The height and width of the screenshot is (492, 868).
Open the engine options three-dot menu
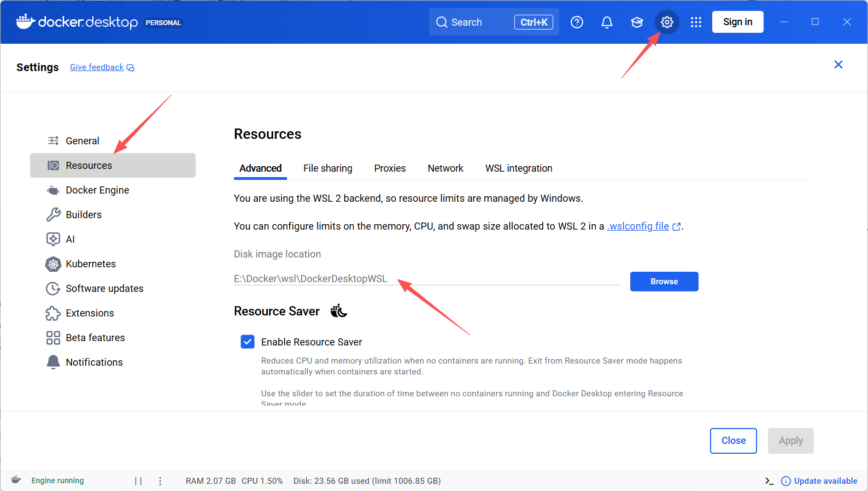click(160, 481)
